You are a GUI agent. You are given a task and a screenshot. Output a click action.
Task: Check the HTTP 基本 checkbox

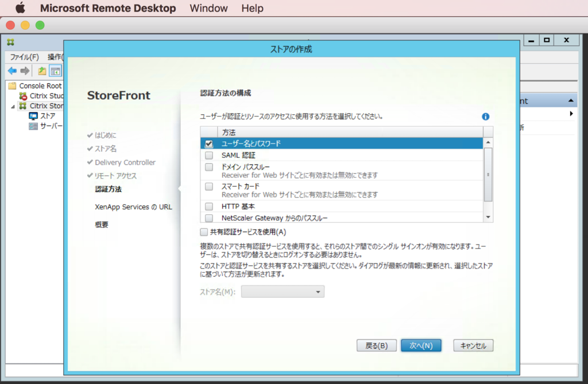click(209, 206)
